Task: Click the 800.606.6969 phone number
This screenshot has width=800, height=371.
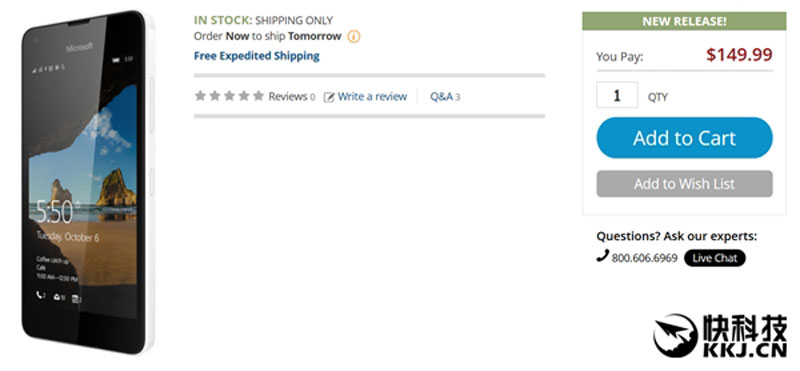Action: tap(644, 258)
